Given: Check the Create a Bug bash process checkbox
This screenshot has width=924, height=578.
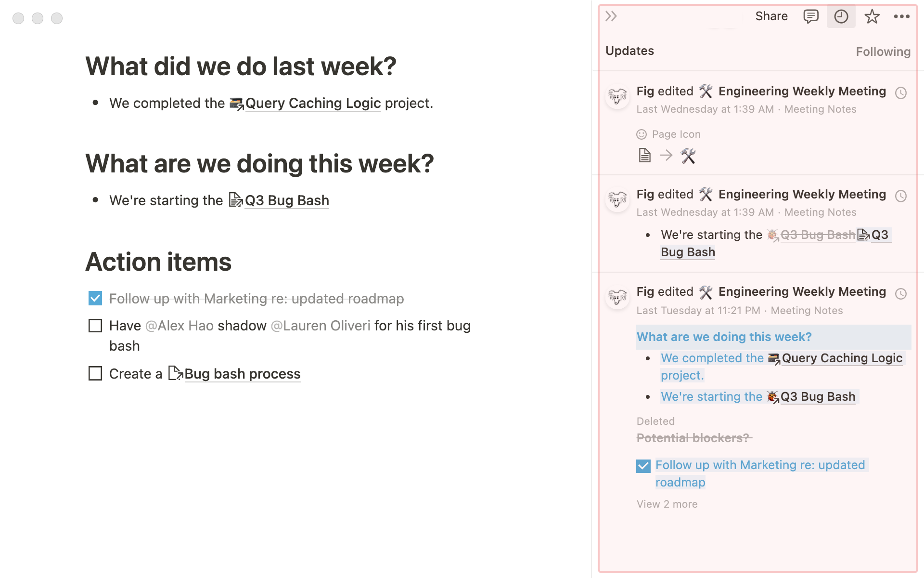Looking at the screenshot, I should (x=95, y=374).
